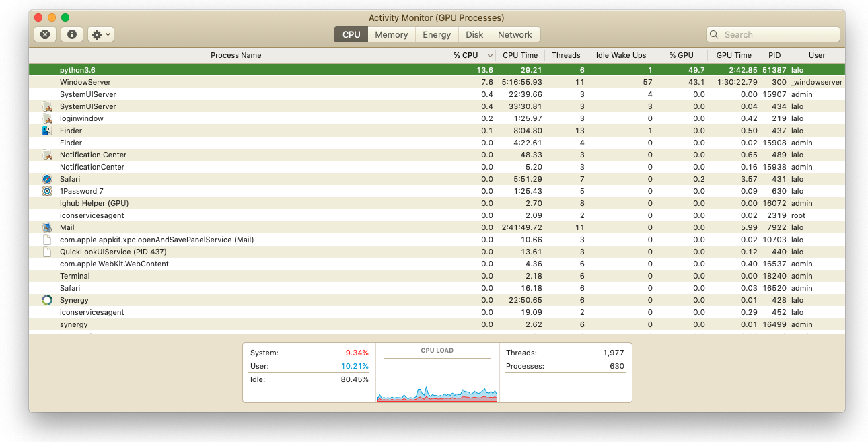Sort by the Threads column header
The width and height of the screenshot is (868, 442).
pyautogui.click(x=566, y=55)
